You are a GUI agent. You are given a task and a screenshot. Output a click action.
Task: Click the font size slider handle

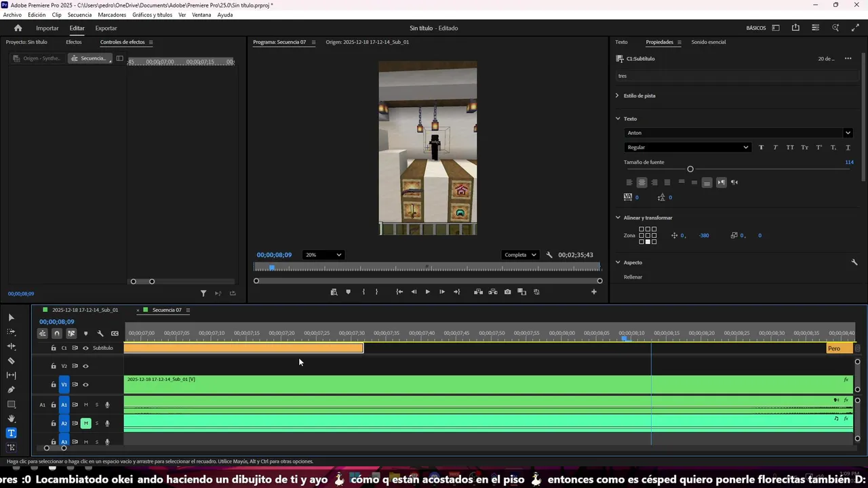[690, 169]
